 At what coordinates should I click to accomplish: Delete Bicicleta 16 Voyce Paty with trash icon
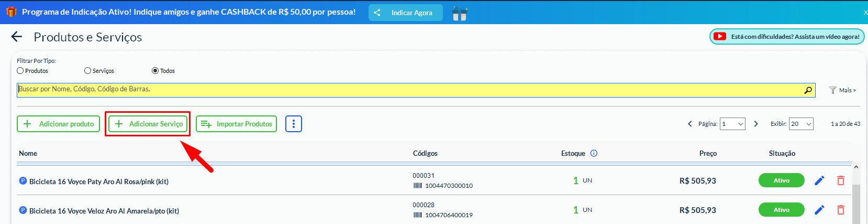tap(841, 180)
